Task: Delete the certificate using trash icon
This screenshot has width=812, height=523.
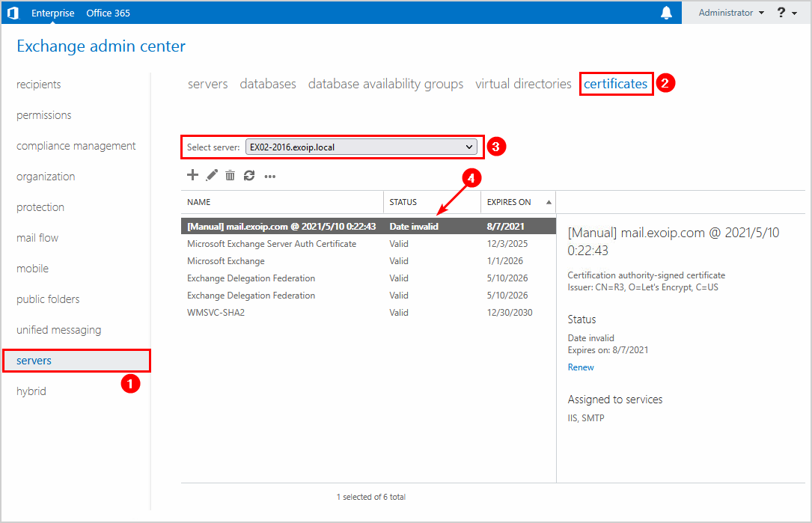Action: (230, 176)
